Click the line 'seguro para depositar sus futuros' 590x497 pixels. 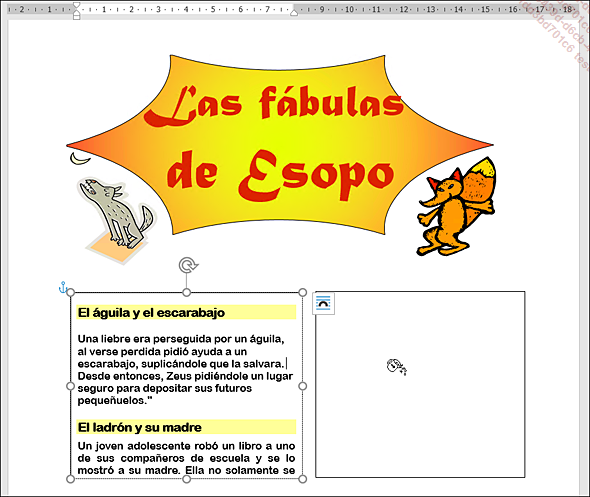coord(164,388)
